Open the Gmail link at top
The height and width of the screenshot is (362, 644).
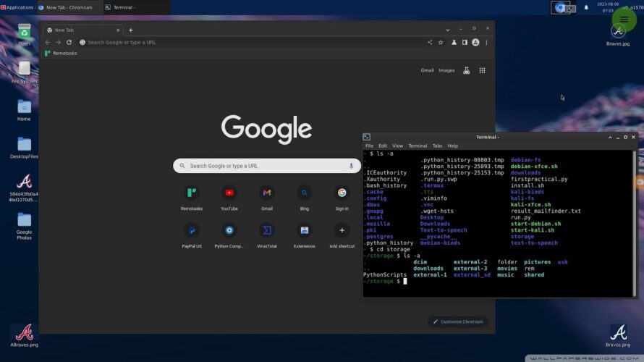point(427,71)
